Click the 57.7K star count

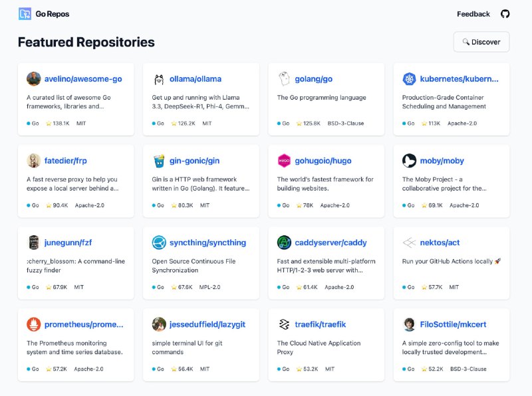point(436,287)
